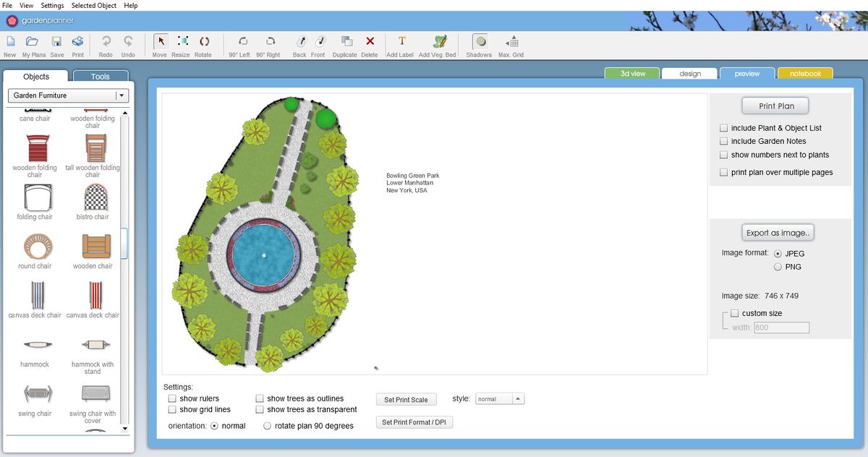Click the Set Print Scale button
Viewport: 868px width, 457px height.
coord(406,400)
